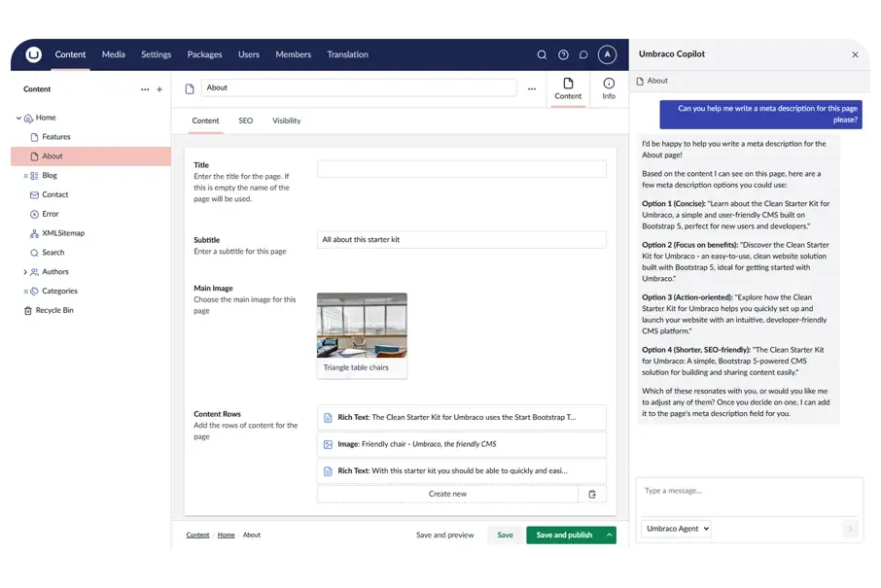Go to the Settings section
This screenshot has width=881, height=588.
point(157,54)
